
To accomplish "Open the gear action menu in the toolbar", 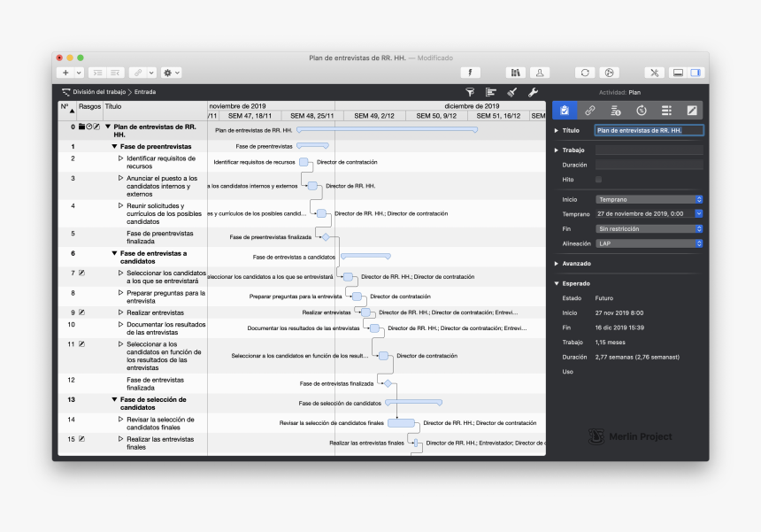I will coord(172,73).
